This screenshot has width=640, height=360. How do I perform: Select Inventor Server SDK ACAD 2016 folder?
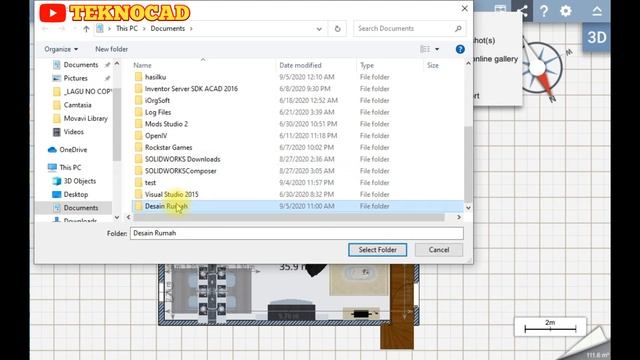click(x=191, y=89)
